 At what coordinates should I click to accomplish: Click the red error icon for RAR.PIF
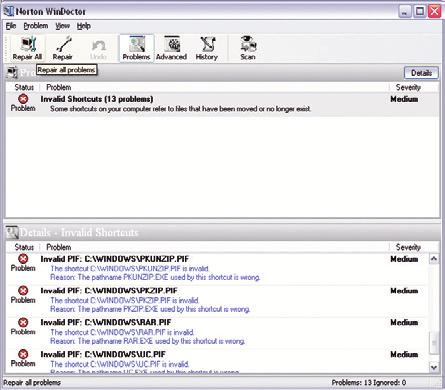pyautogui.click(x=23, y=322)
